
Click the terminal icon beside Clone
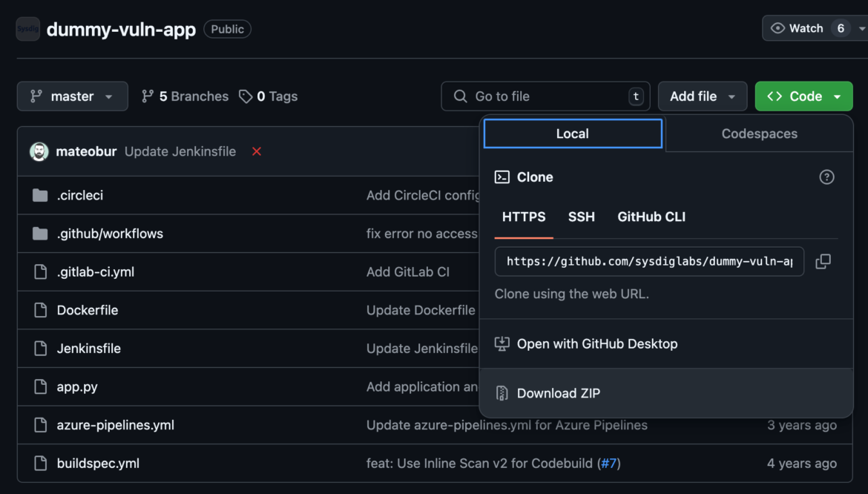[502, 177]
